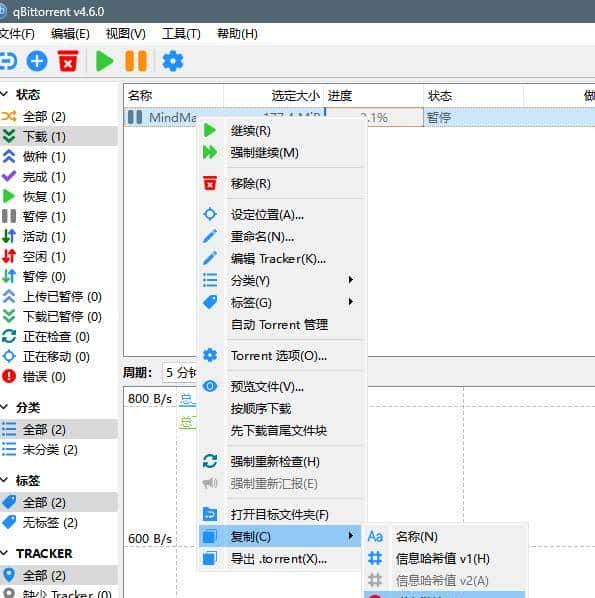The width and height of the screenshot is (595, 598).
Task: Click the 选定大小 column header
Action: pos(273,95)
